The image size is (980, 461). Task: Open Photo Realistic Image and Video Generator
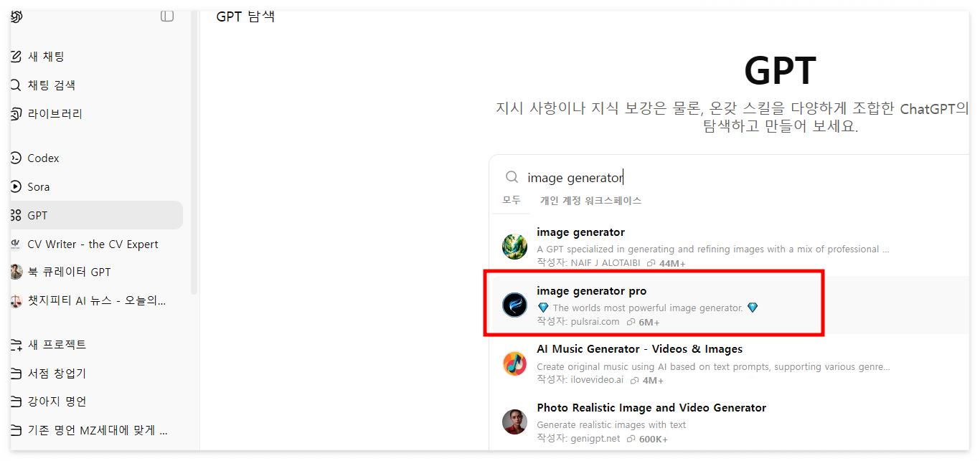tap(651, 408)
